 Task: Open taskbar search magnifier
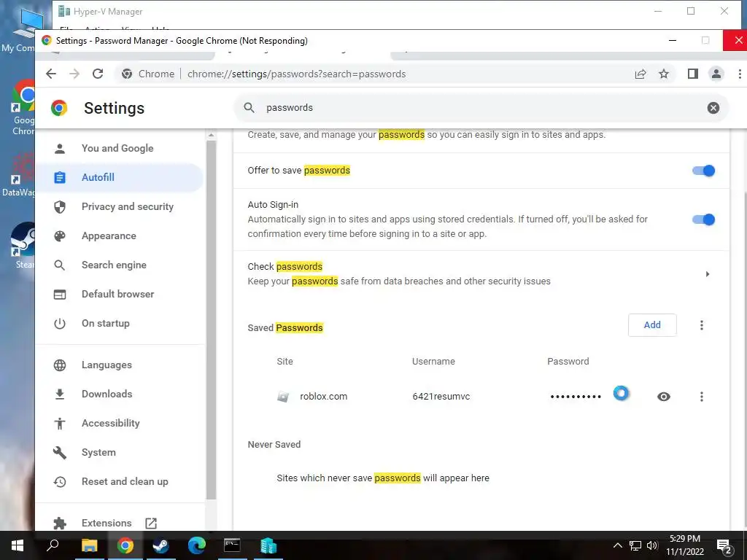point(53,545)
